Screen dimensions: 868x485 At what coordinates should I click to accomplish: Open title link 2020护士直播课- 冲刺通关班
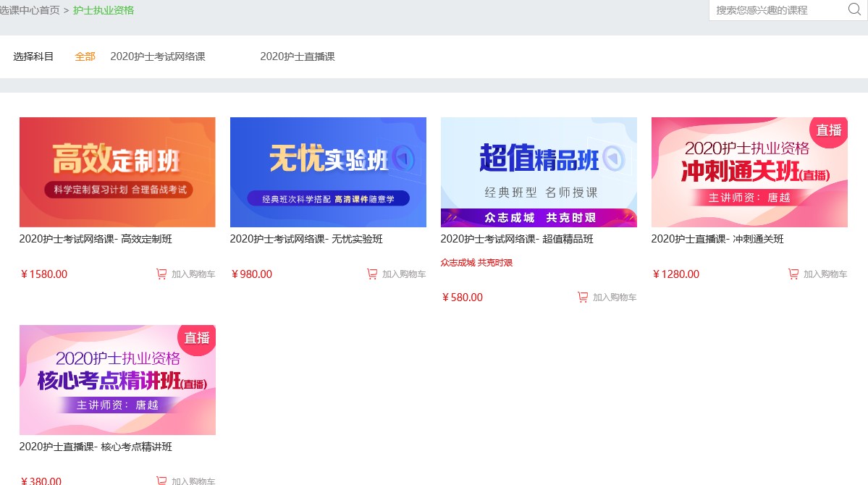(717, 239)
